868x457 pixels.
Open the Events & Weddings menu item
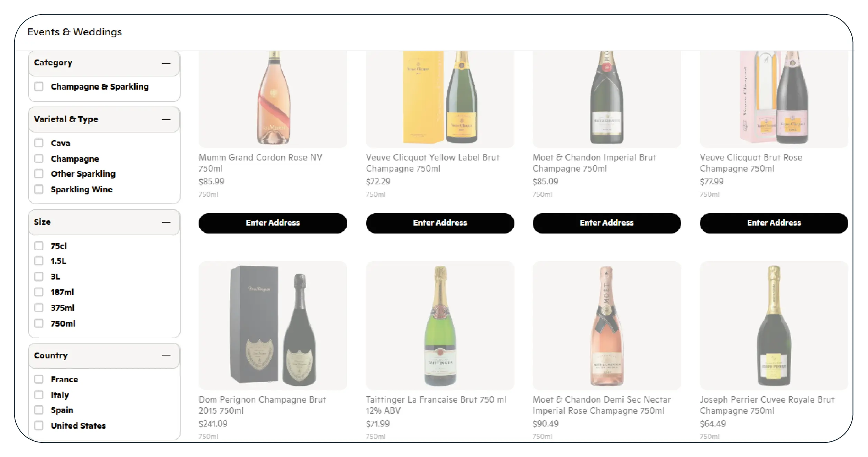coord(74,32)
